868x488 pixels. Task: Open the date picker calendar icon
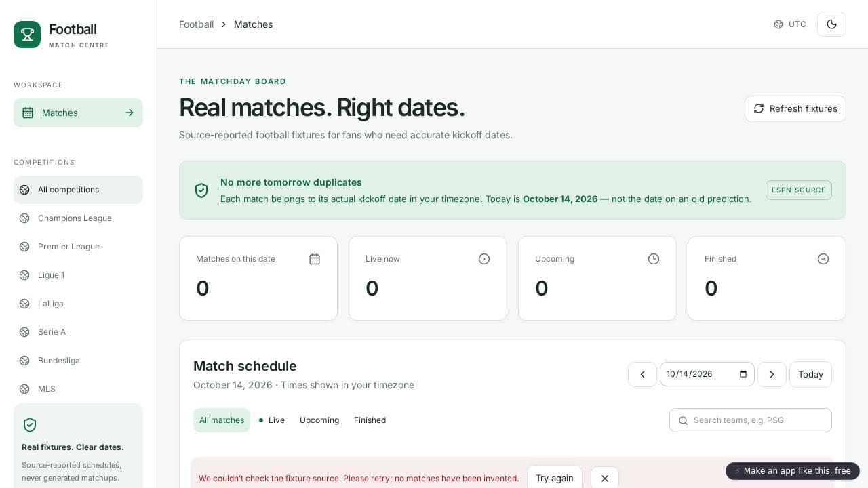click(743, 374)
